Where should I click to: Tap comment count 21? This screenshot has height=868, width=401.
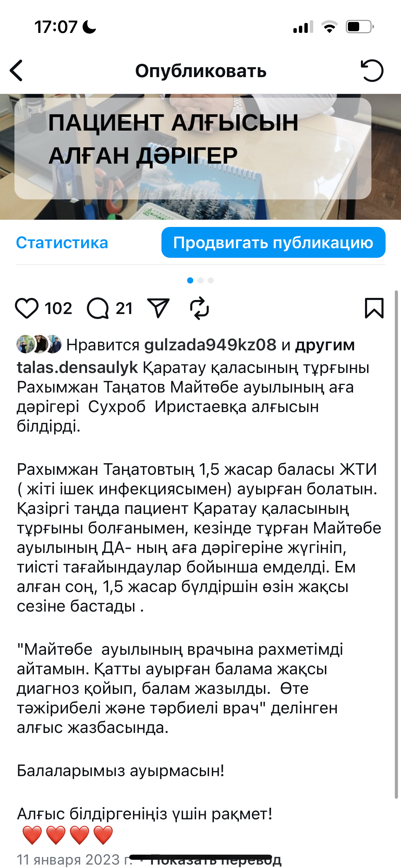124,308
